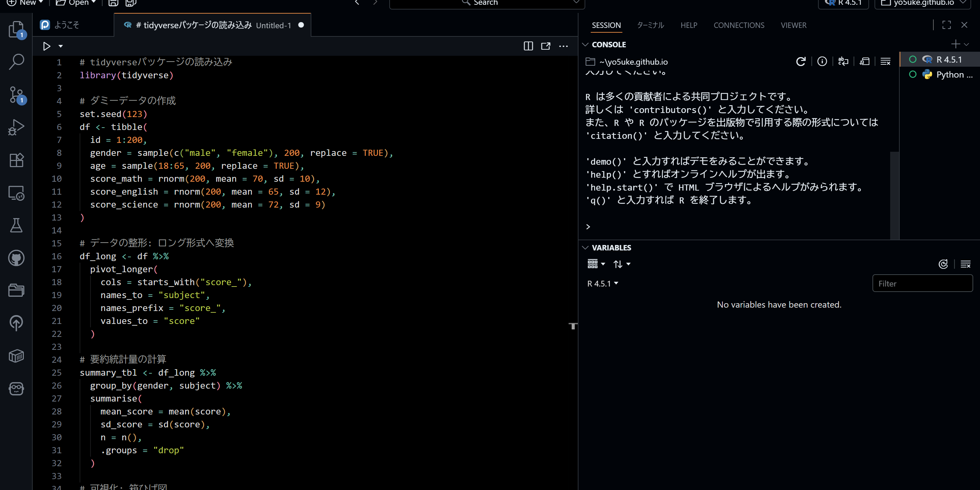Click the Run file play button
This screenshot has height=490, width=980.
tap(46, 46)
